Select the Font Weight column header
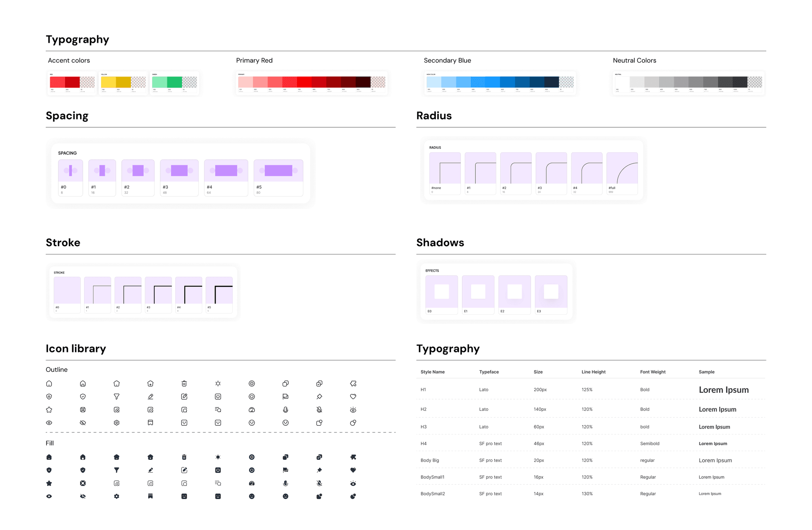Image resolution: width=812 pixels, height=530 pixels. pos(653,372)
